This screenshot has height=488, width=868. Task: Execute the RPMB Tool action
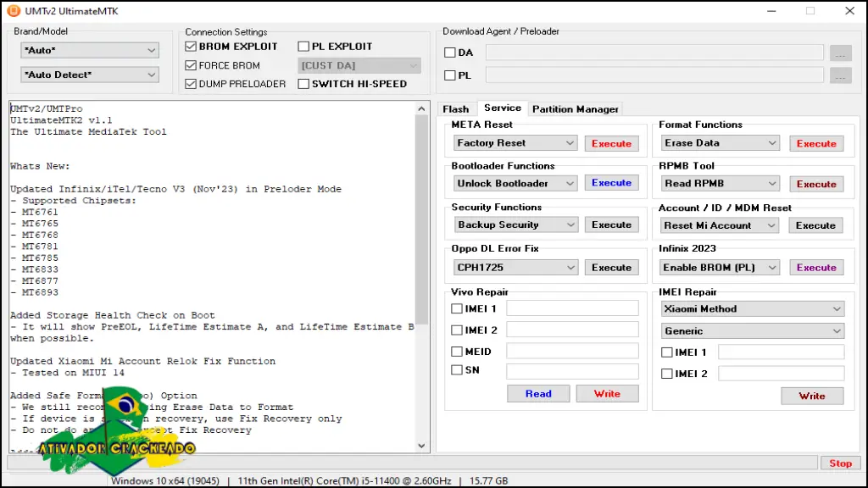(816, 184)
